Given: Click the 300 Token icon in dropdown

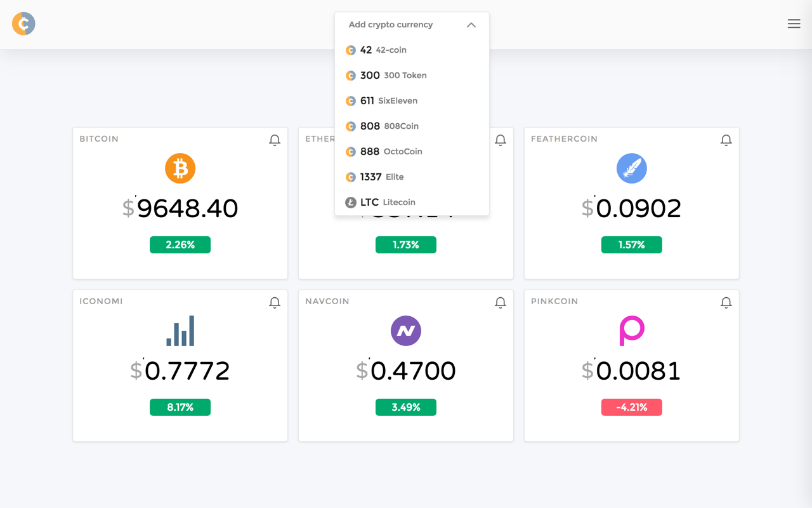Looking at the screenshot, I should pyautogui.click(x=350, y=76).
